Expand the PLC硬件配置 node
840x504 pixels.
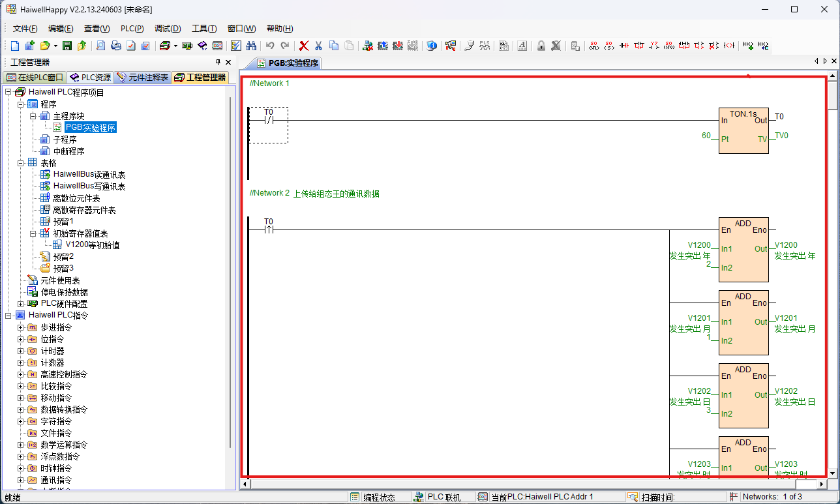click(20, 304)
